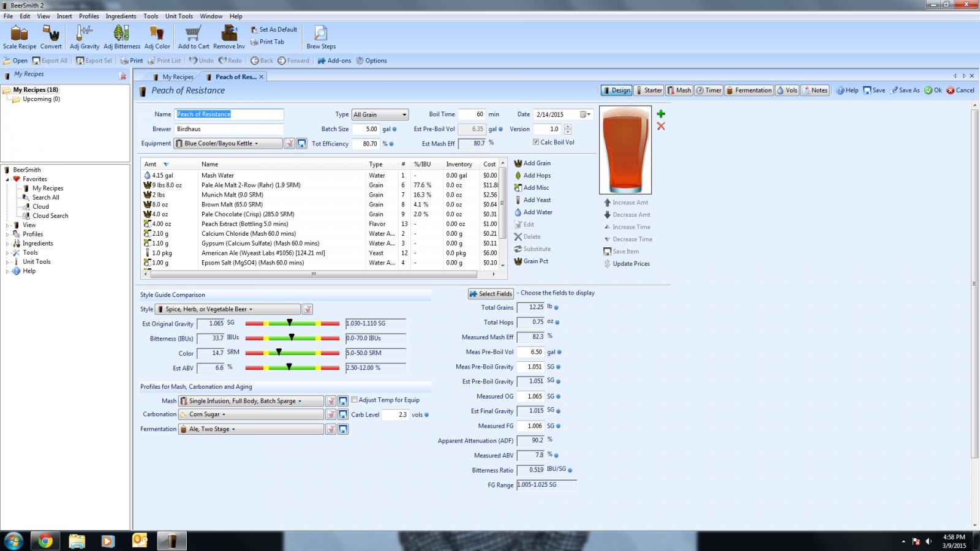Click the green plus beer image icon
980x551 pixels.
coord(661,114)
